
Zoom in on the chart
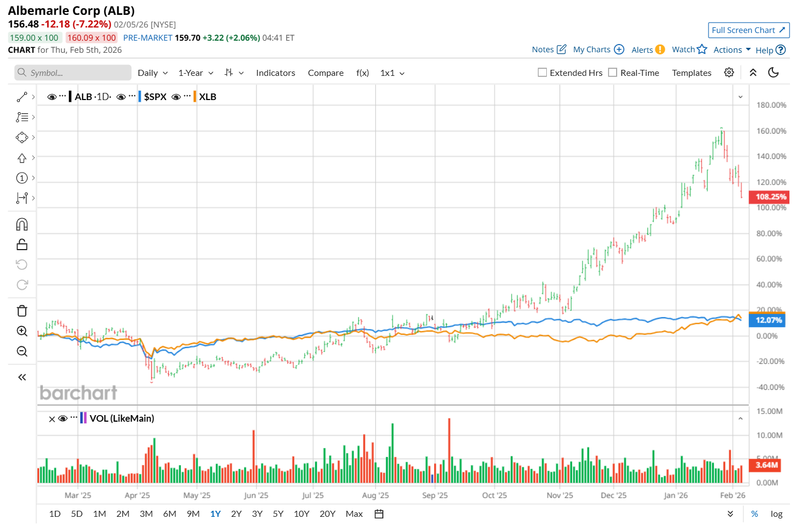pos(22,331)
